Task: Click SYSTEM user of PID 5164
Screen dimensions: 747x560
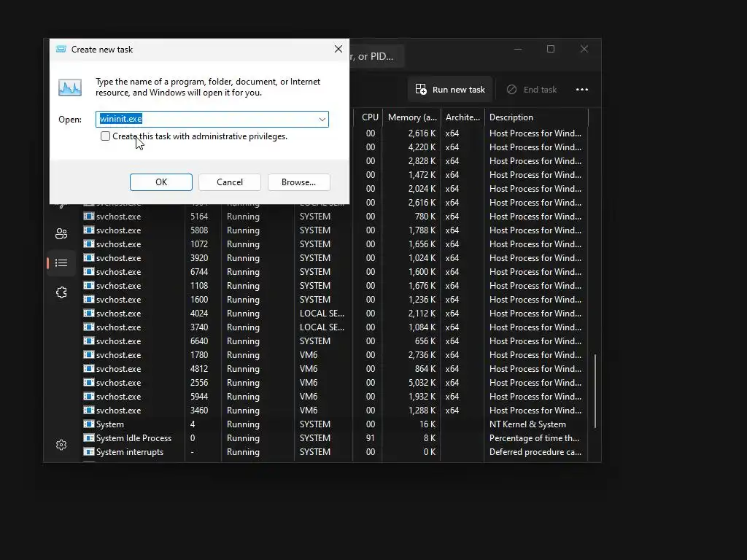Action: tap(315, 217)
